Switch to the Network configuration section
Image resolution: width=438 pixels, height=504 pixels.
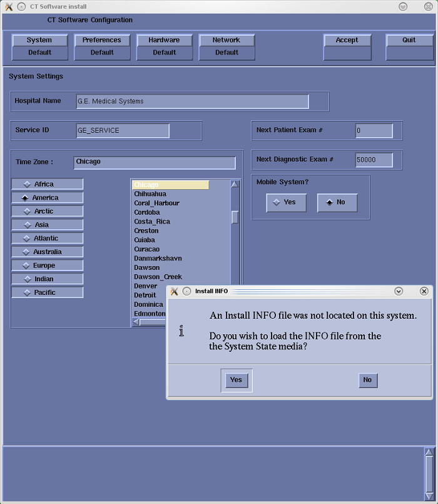click(x=227, y=40)
